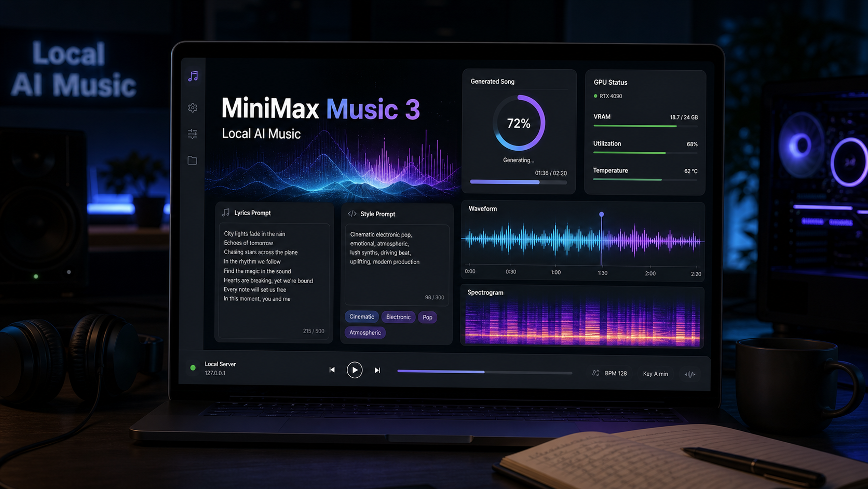
Task: Select the Atmospheric style tag
Action: (x=365, y=333)
